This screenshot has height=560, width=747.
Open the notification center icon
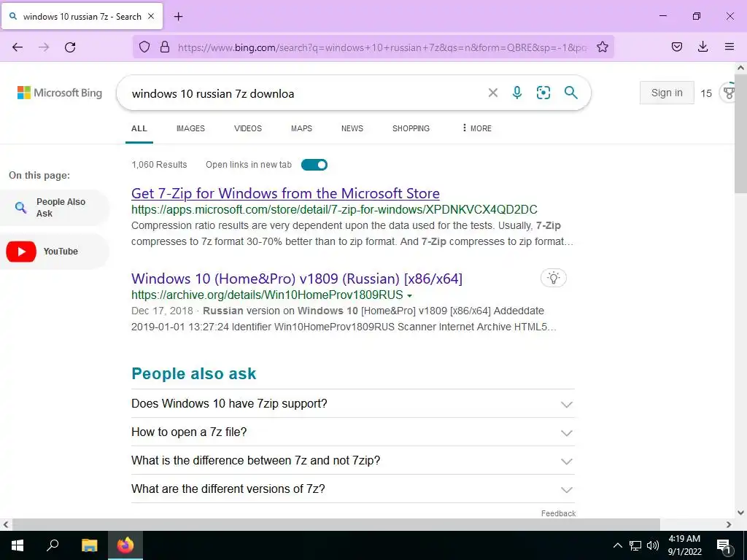click(x=724, y=545)
